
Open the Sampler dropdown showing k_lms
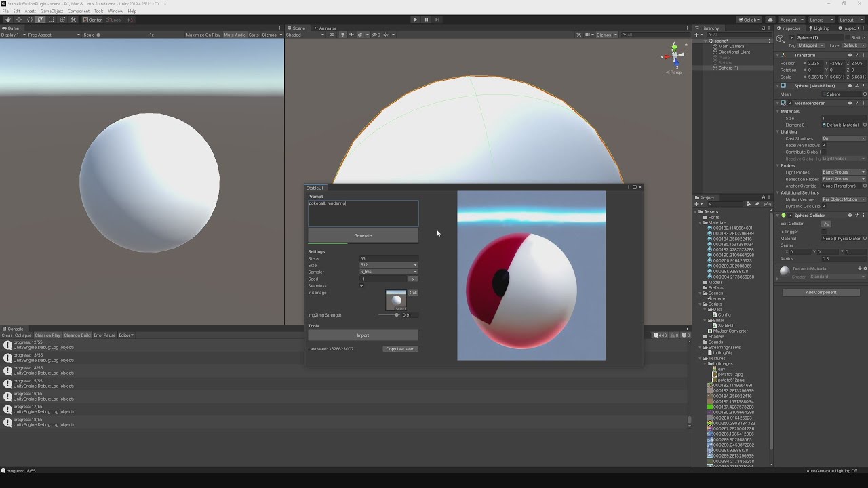coord(389,272)
